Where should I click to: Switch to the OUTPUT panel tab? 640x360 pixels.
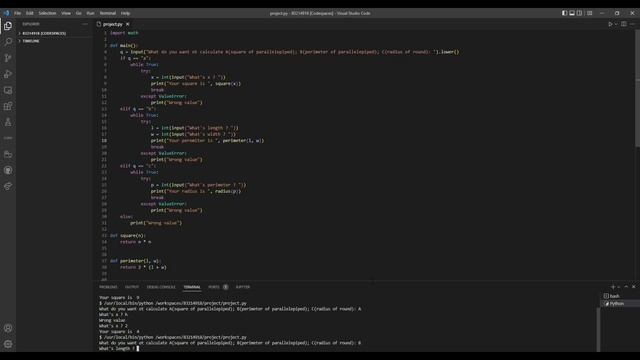click(132, 287)
